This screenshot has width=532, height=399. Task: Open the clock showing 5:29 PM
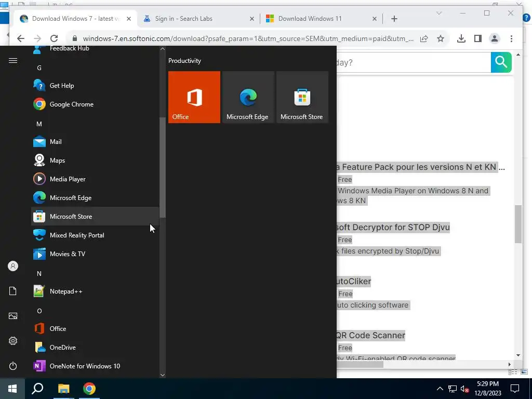(488, 389)
